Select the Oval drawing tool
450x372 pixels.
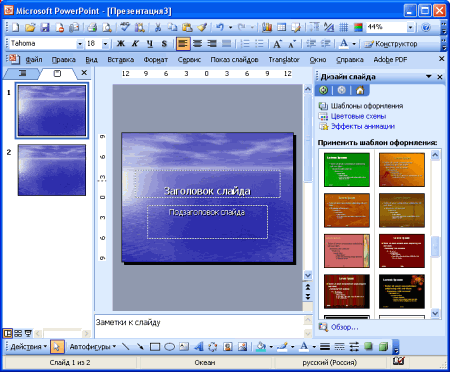(170, 347)
